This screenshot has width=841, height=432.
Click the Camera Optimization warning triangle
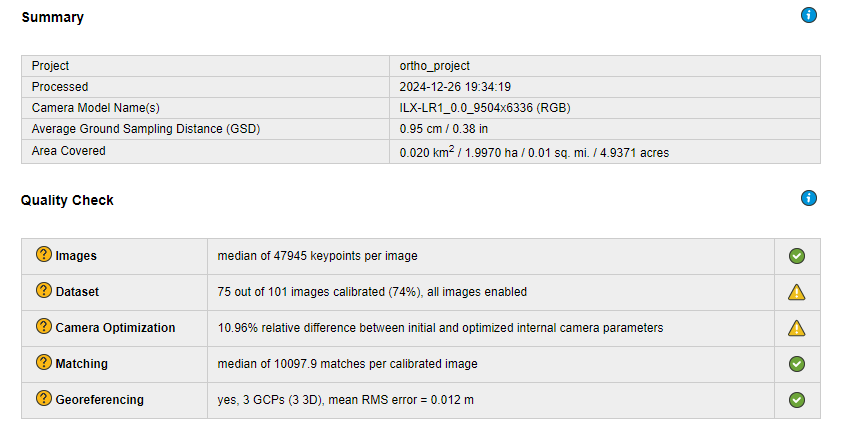[x=797, y=328]
